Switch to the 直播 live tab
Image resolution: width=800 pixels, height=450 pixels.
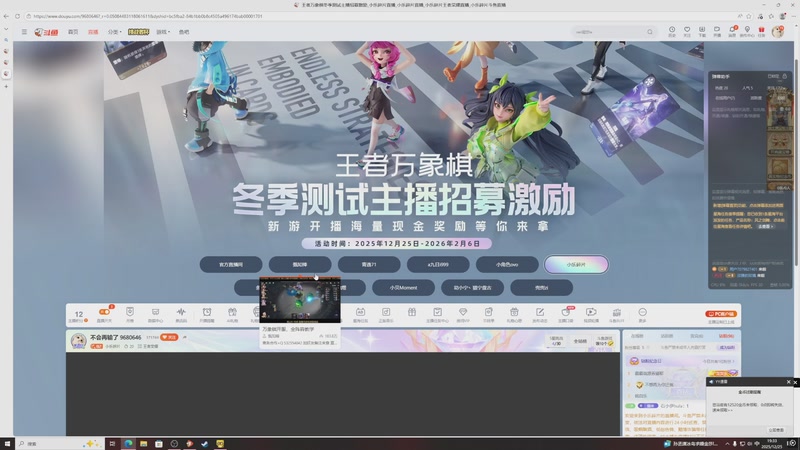(x=93, y=32)
